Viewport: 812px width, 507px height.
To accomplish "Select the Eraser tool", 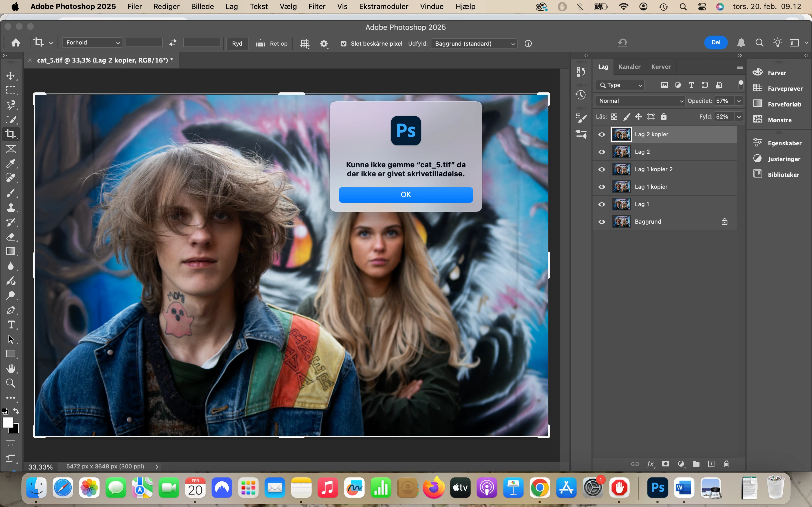I will 11,237.
